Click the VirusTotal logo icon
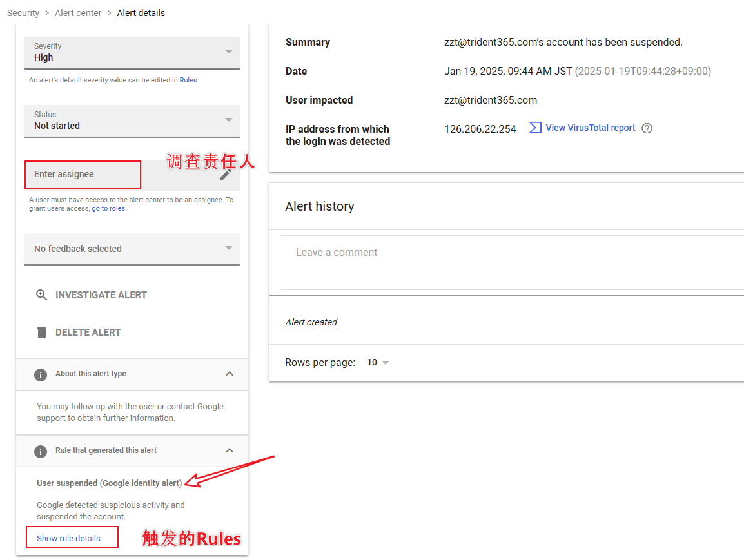744x560 pixels. click(534, 128)
